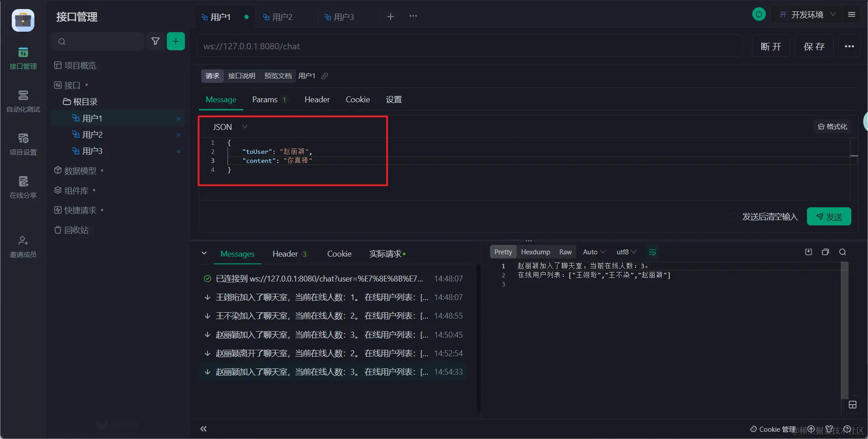Click the WebSocket URL address field
Image resolution: width=868 pixels, height=439 pixels.
[469, 46]
